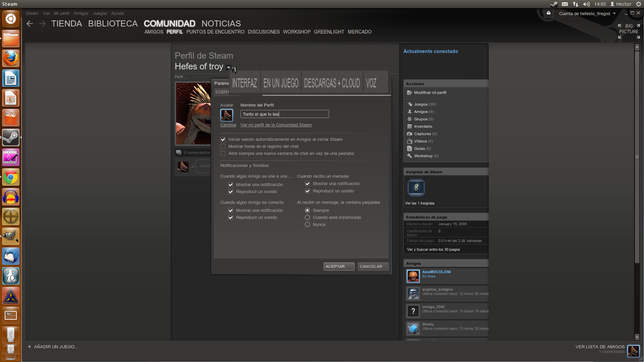Click Modificar mi perfil
This screenshot has height=362, width=644.
click(x=431, y=93)
